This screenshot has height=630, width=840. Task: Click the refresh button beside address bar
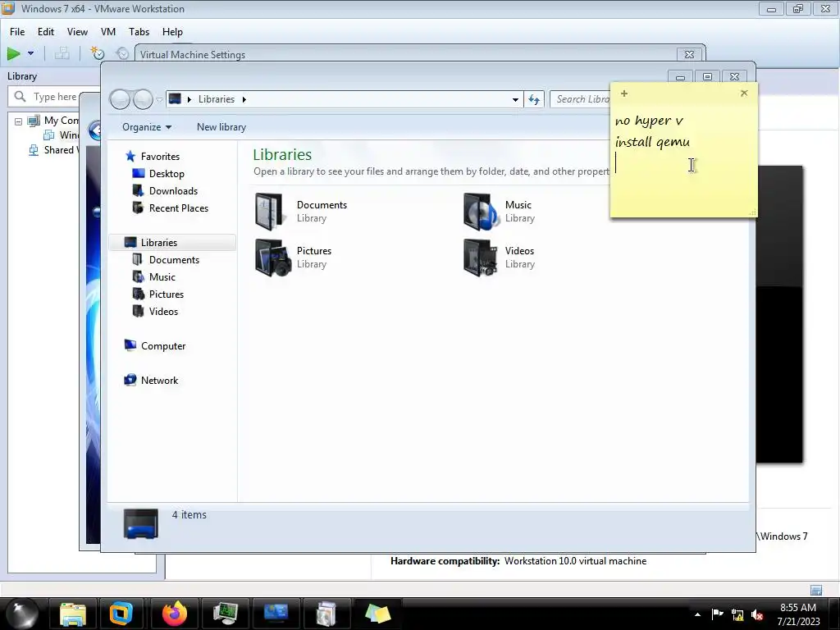pos(534,99)
